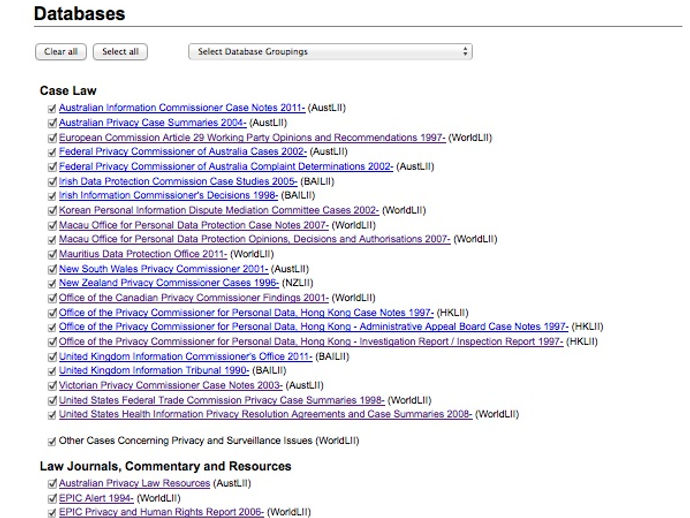
Task: Toggle New Zealand Privacy Commissioner Cases checkbox
Action: point(52,283)
